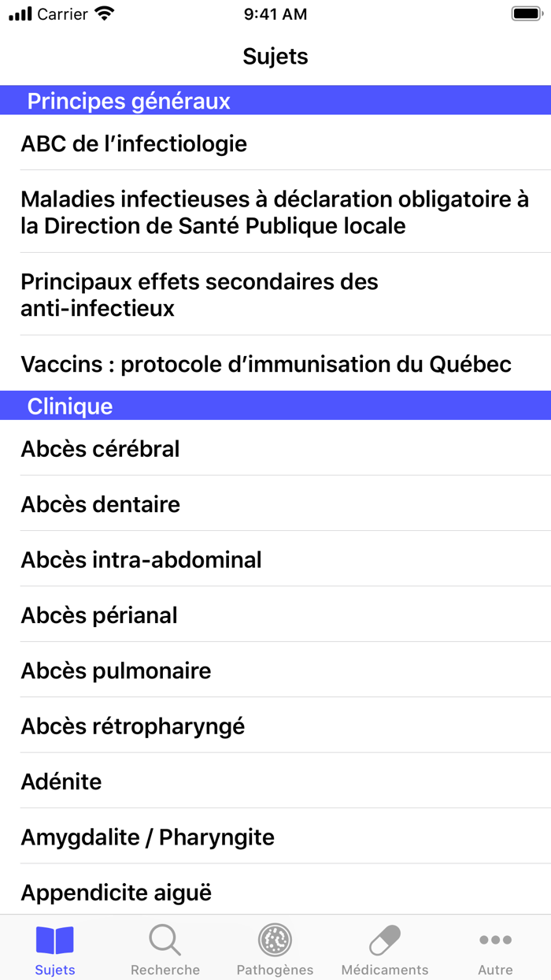Tap the Médicaments pill capsule icon

pos(385,940)
